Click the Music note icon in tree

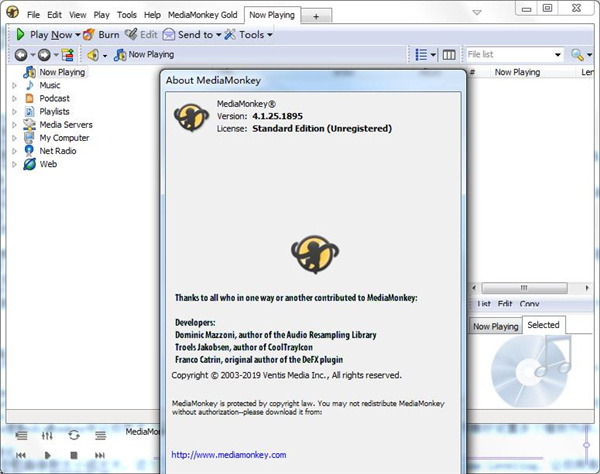(x=29, y=85)
